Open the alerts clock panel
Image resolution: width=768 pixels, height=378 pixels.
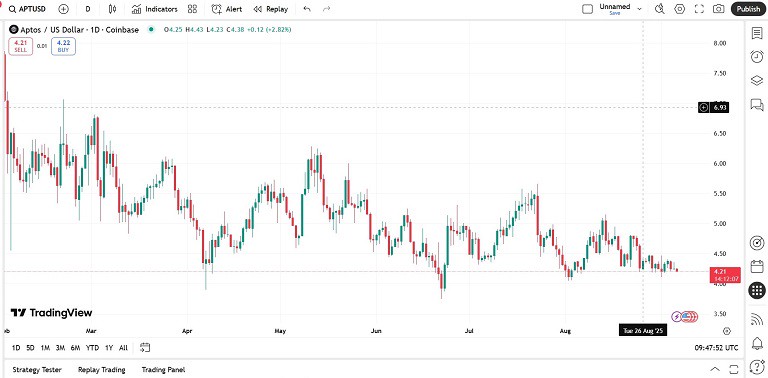757,56
